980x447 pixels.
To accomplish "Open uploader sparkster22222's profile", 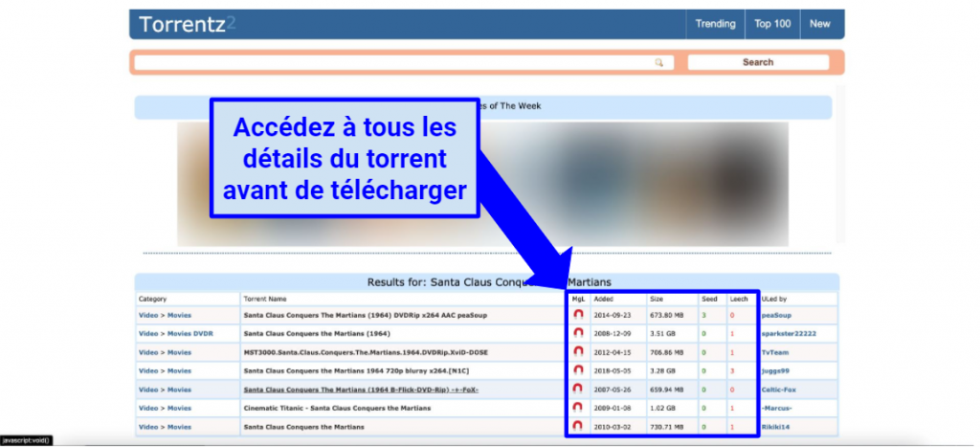I will [789, 334].
